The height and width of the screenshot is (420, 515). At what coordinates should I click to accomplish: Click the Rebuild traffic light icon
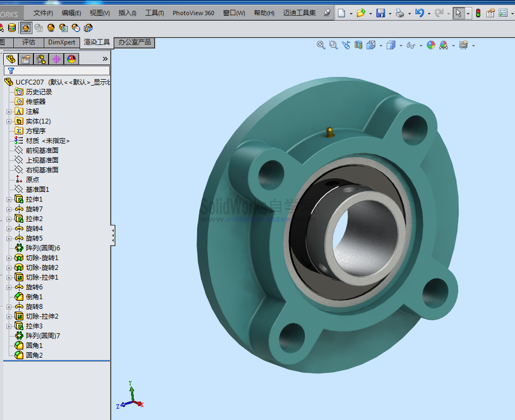click(478, 13)
